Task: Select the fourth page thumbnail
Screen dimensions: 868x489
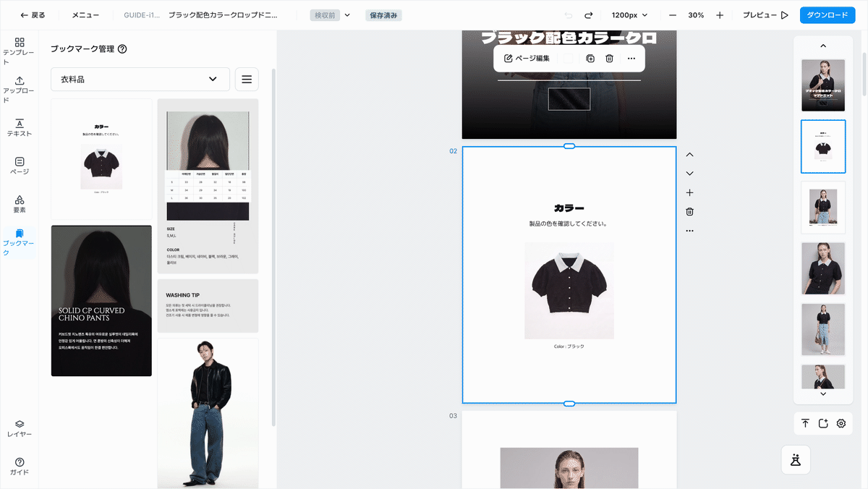Action: point(823,268)
